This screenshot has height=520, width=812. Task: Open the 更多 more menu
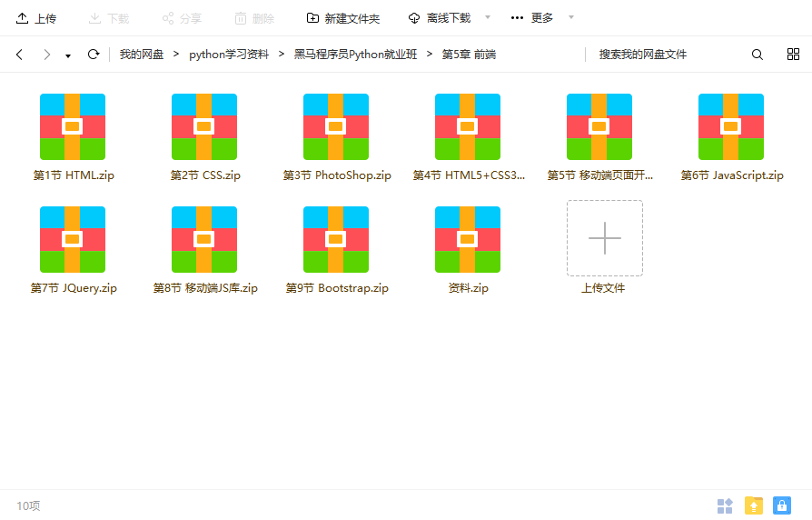[532, 18]
